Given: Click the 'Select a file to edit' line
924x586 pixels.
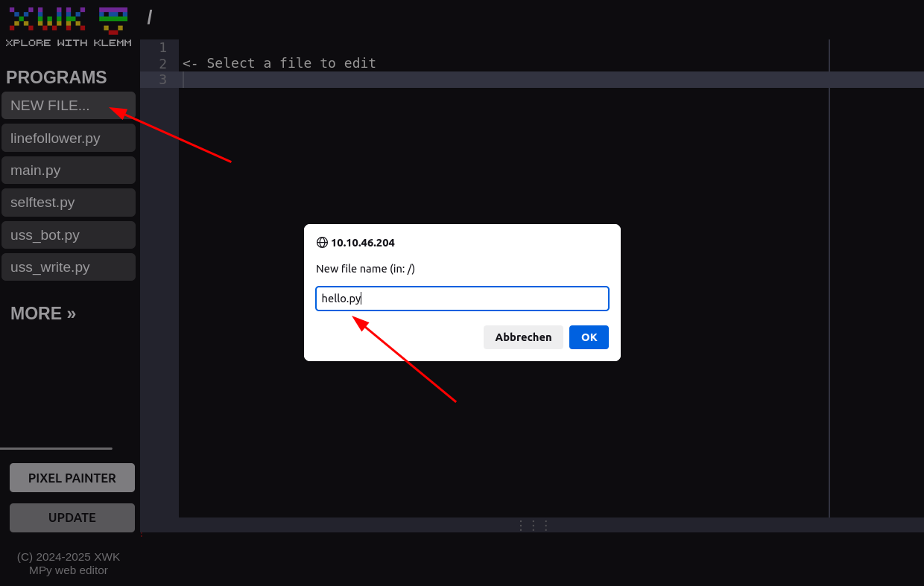Looking at the screenshot, I should 279,63.
